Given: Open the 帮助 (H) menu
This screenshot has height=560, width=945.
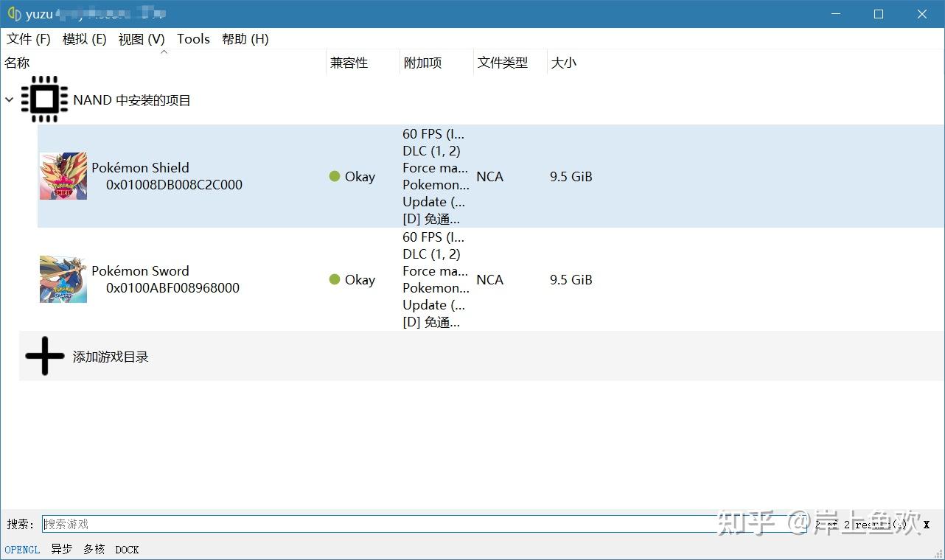Looking at the screenshot, I should point(245,39).
